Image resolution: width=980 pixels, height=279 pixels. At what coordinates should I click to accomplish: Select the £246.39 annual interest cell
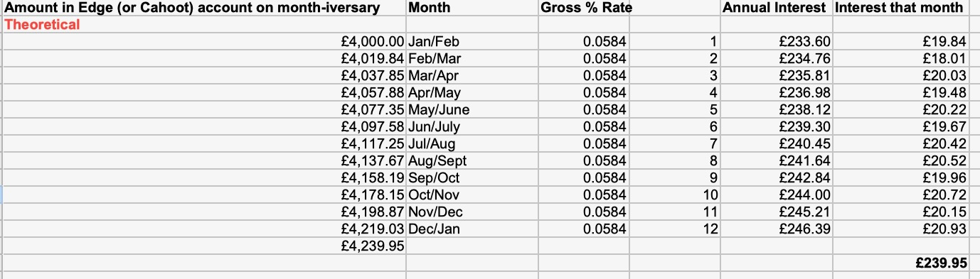775,229
